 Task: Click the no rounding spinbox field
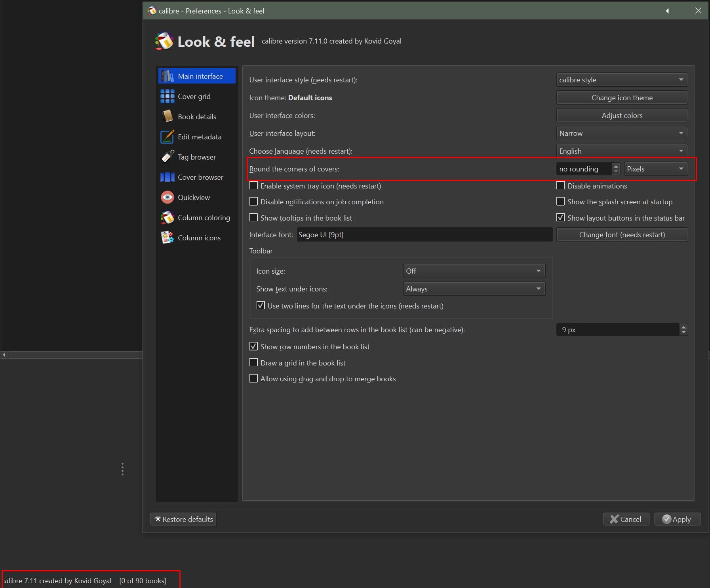coord(584,169)
